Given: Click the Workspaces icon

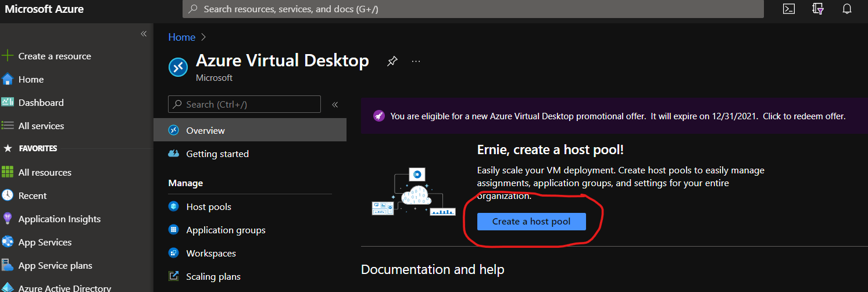Looking at the screenshot, I should point(173,253).
